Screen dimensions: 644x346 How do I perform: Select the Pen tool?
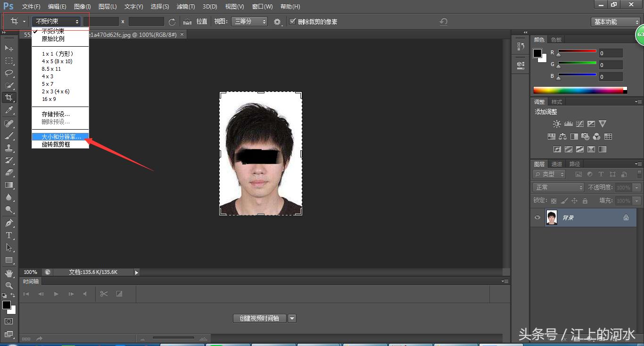pos(9,222)
